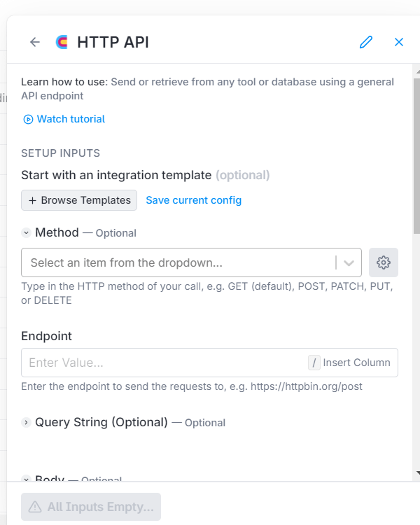420x525 pixels.
Task: Click the pencil edit icon
Action: pyautogui.click(x=365, y=42)
